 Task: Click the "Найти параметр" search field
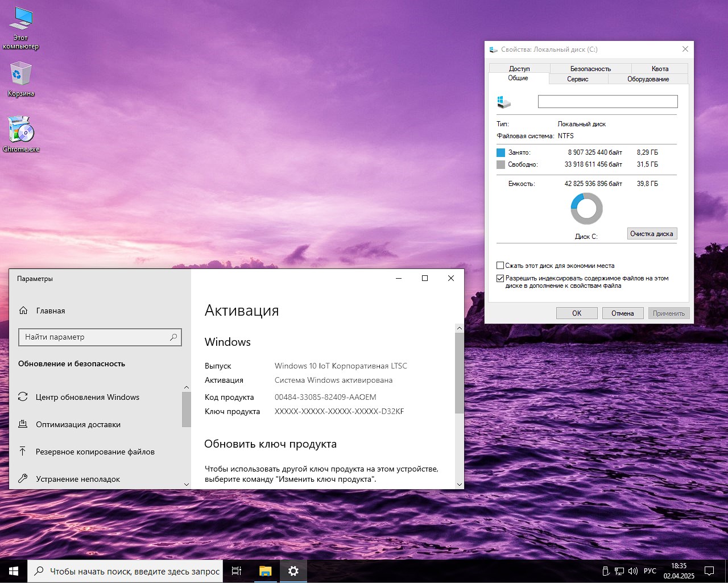[100, 337]
